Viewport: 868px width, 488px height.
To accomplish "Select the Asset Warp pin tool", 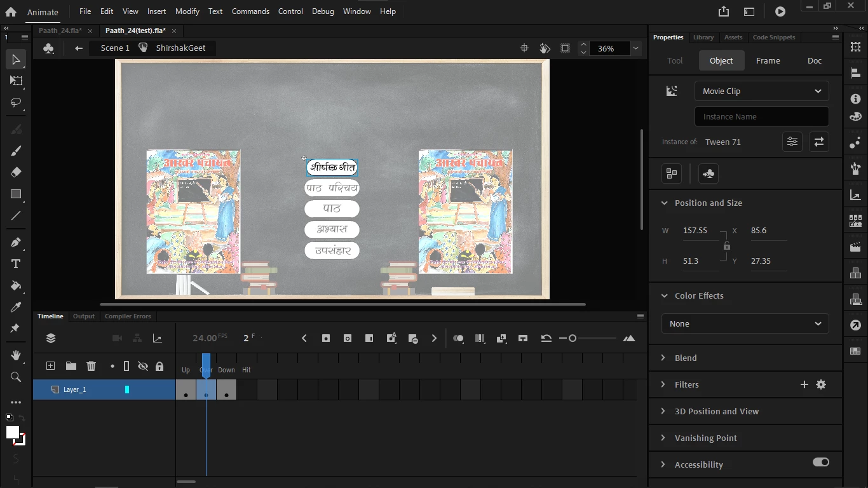I will tap(16, 329).
